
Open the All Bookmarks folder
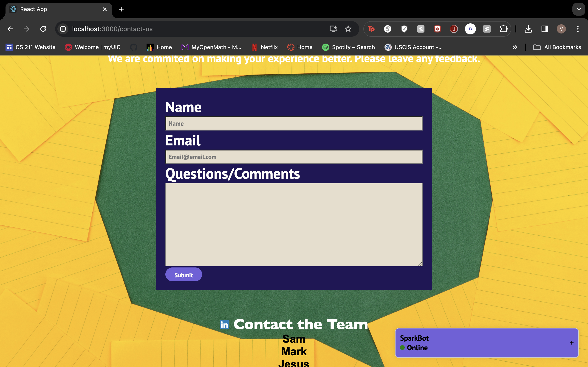pos(557,47)
